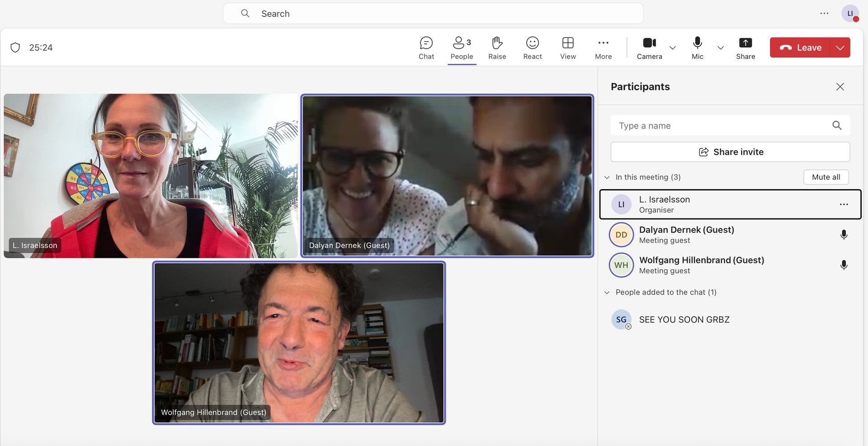This screenshot has width=868, height=446.
Task: Mute Dalyan Dernek's microphone
Action: [844, 235]
